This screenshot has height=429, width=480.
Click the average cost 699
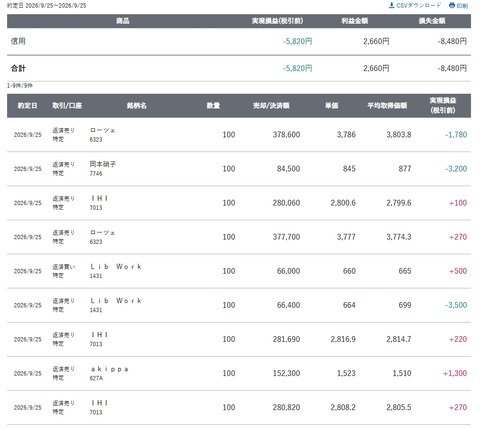tap(405, 305)
